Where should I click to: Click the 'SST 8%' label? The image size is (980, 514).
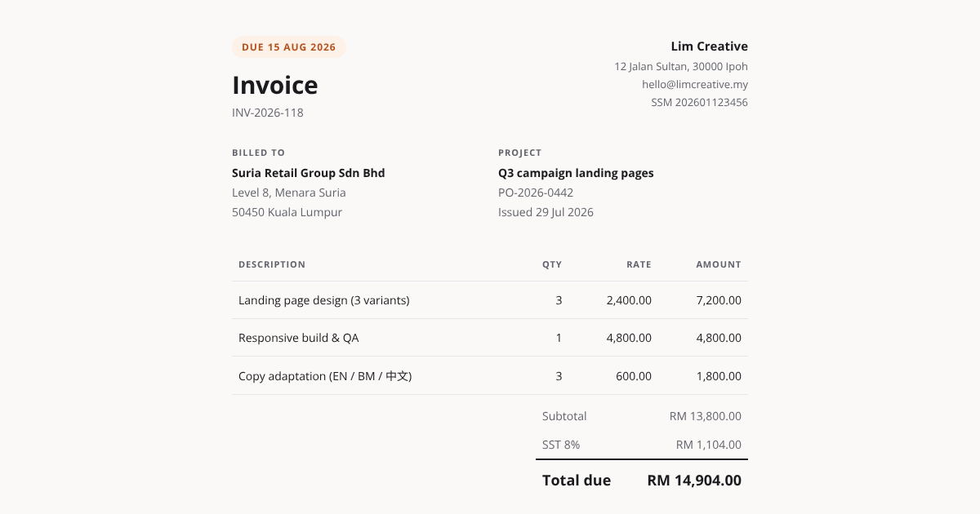(x=561, y=445)
